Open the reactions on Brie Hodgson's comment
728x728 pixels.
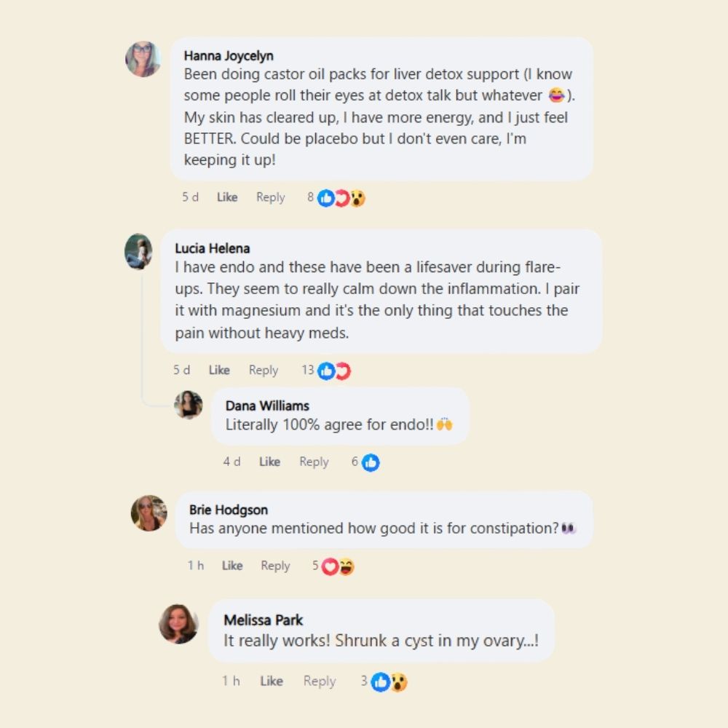click(x=338, y=566)
